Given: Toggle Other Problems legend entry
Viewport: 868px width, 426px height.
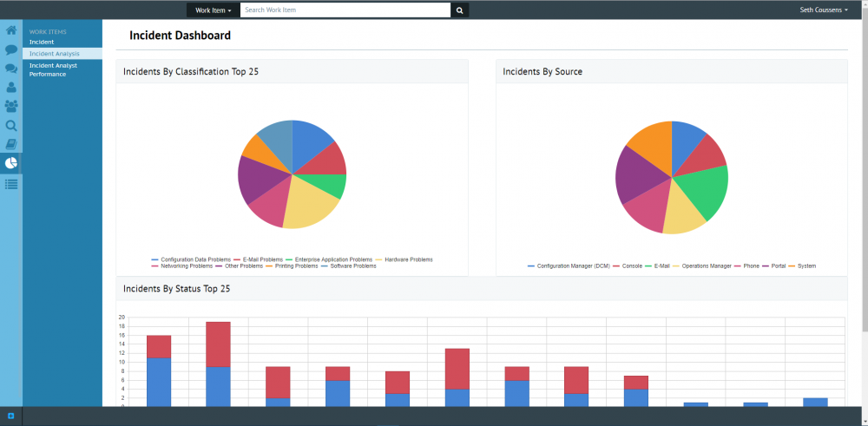Looking at the screenshot, I should (240, 266).
